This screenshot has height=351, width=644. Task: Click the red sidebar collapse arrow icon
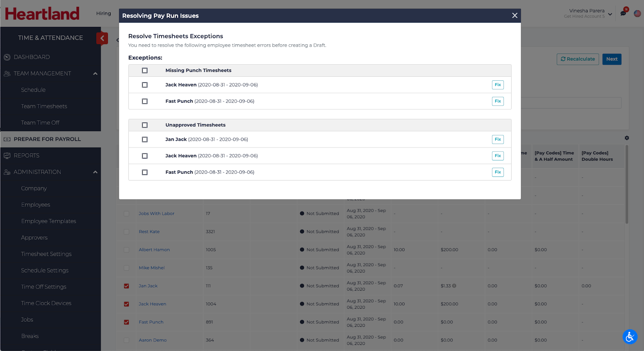[x=102, y=38]
